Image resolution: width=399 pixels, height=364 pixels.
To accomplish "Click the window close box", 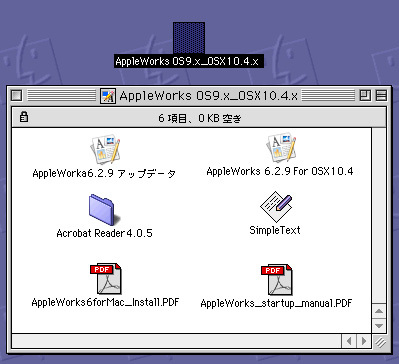I will click(16, 96).
